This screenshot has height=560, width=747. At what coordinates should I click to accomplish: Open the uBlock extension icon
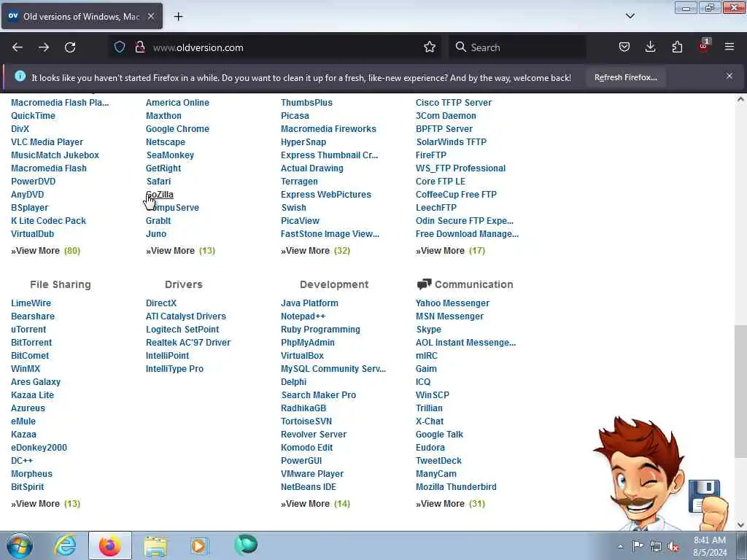click(704, 46)
